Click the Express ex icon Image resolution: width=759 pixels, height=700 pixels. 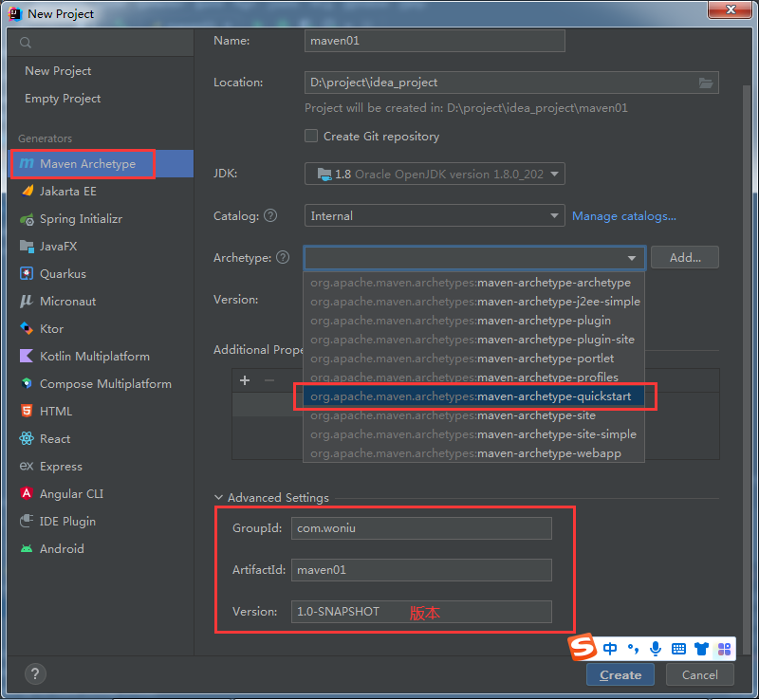point(27,466)
